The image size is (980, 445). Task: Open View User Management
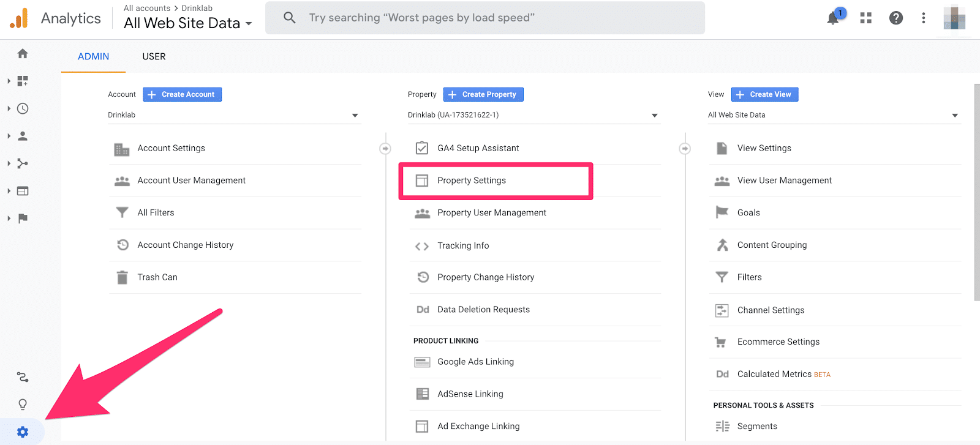tap(835, 181)
